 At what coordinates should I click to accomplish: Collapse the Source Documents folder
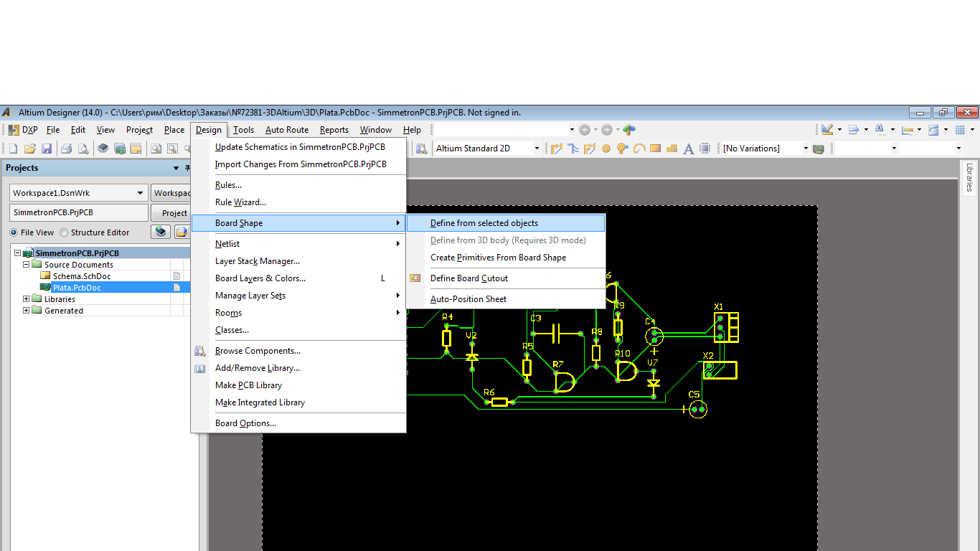click(27, 265)
